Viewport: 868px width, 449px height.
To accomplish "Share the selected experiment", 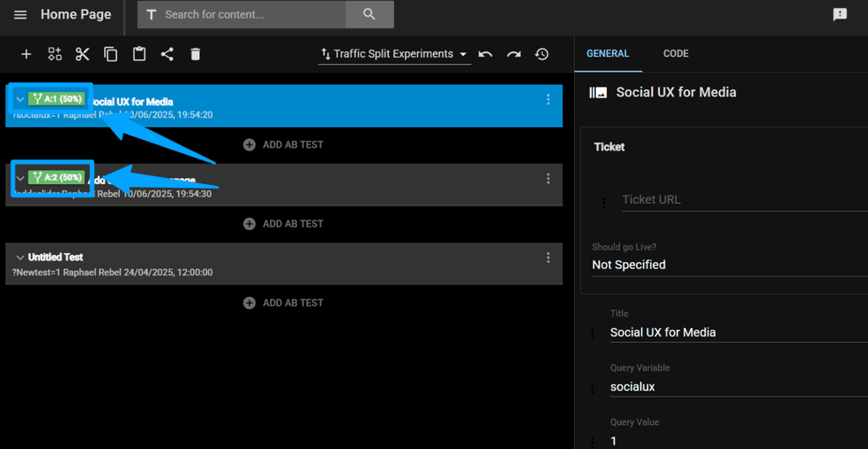I will [x=167, y=54].
